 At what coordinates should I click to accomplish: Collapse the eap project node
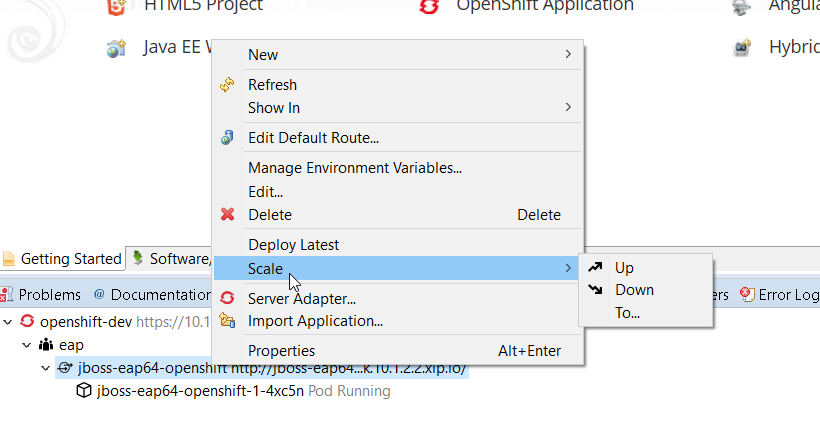click(x=27, y=345)
